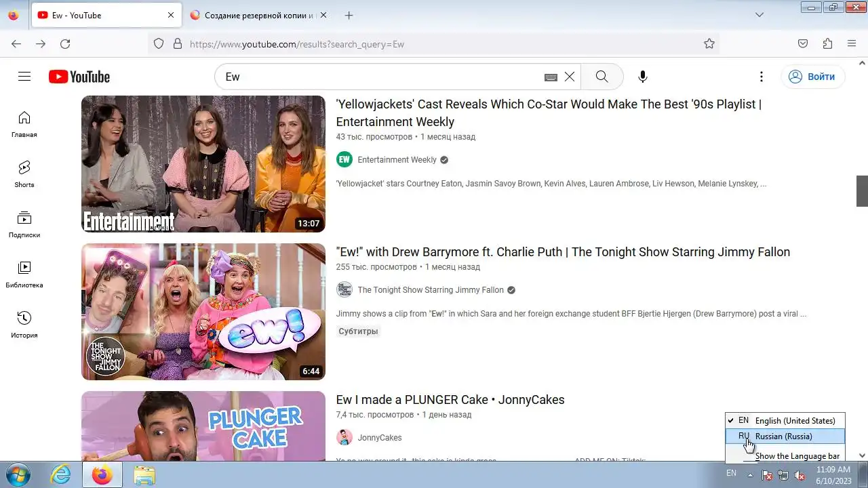The width and height of the screenshot is (868, 488).
Task: Open the Windows Start button
Action: [18, 474]
